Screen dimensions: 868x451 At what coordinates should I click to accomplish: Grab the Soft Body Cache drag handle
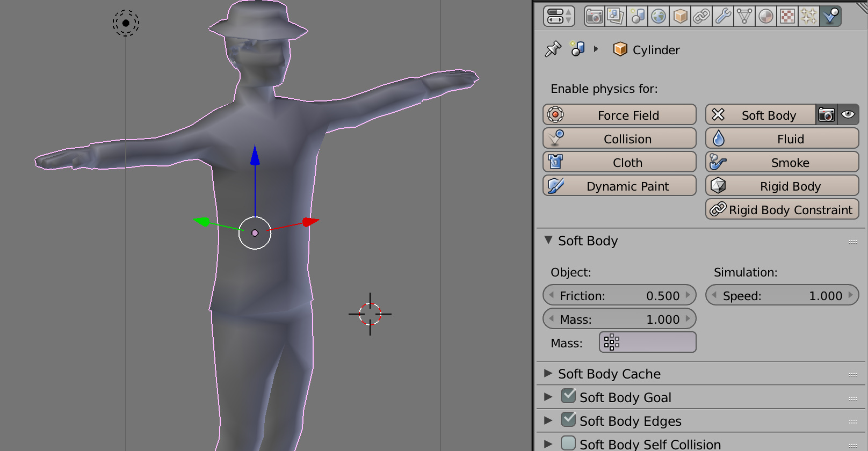tap(853, 375)
